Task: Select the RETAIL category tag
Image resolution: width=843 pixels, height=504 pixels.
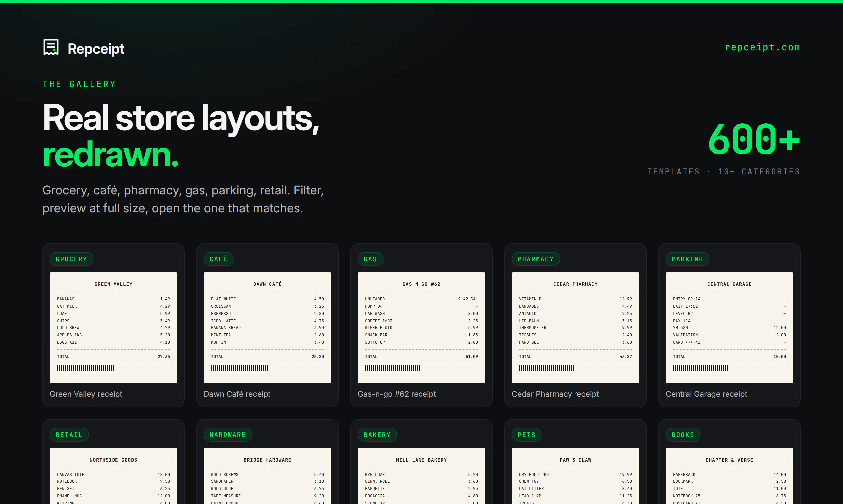Action: click(x=69, y=435)
